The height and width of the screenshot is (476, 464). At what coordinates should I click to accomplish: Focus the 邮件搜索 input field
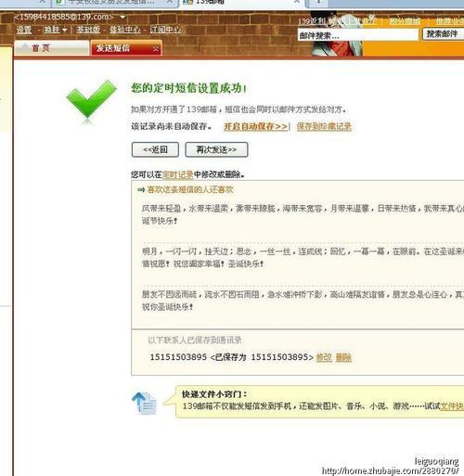coord(358,35)
